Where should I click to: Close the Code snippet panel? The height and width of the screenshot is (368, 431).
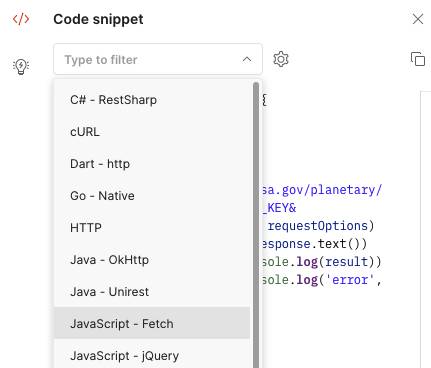tap(418, 19)
